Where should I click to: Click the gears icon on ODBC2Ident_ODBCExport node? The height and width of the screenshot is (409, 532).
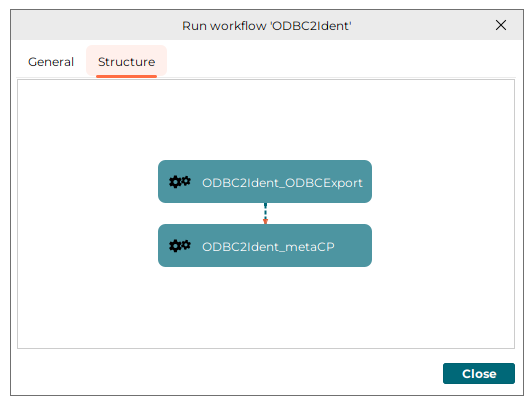pyautogui.click(x=180, y=182)
